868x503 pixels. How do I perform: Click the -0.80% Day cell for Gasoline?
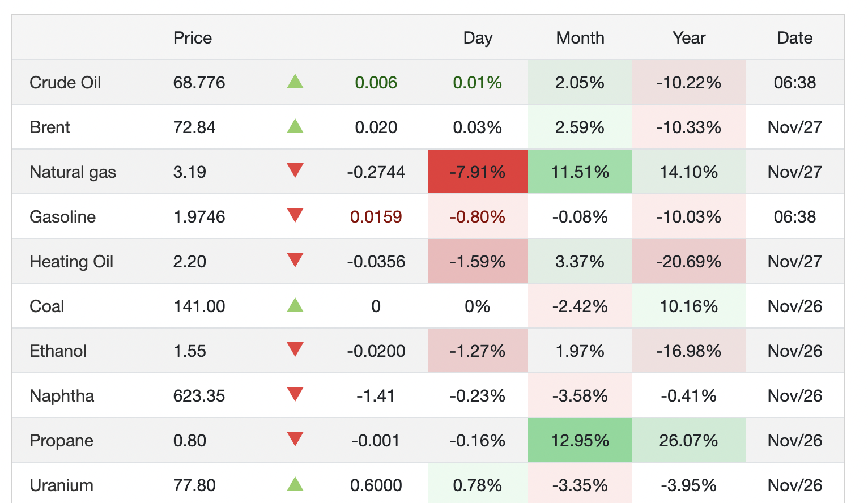(478, 216)
